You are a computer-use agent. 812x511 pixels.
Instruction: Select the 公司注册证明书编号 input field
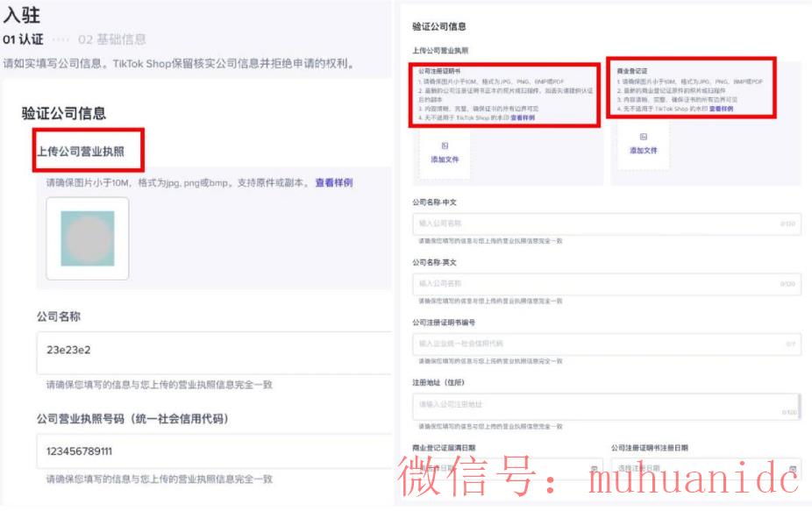pyautogui.click(x=605, y=342)
